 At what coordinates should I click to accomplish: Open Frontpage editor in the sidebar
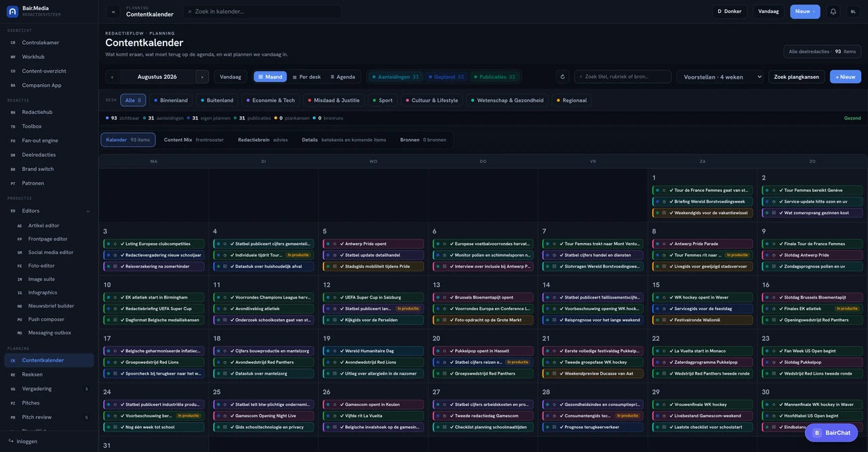pos(53,239)
